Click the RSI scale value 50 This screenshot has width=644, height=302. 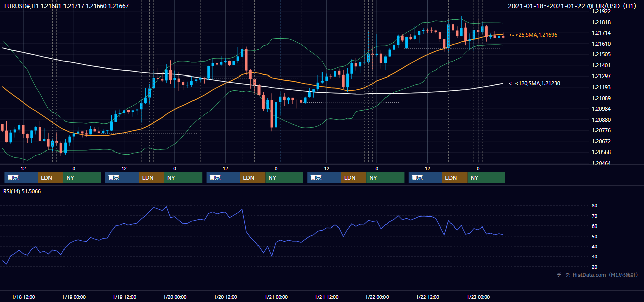point(595,236)
